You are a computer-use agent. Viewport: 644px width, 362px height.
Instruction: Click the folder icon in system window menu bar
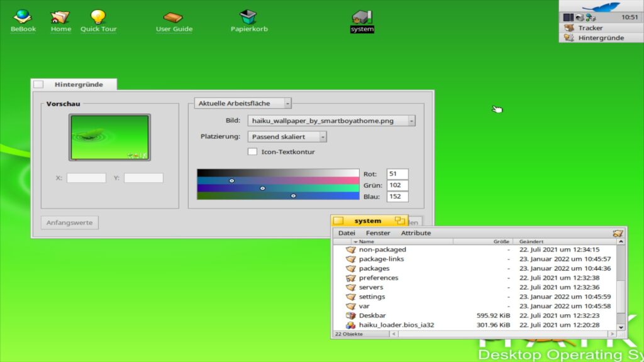click(x=618, y=233)
